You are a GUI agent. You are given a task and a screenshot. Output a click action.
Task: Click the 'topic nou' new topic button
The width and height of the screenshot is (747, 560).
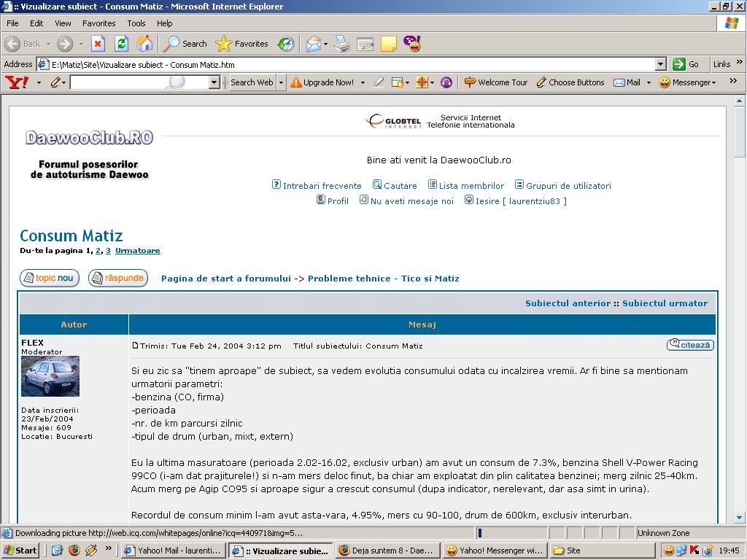coord(50,278)
